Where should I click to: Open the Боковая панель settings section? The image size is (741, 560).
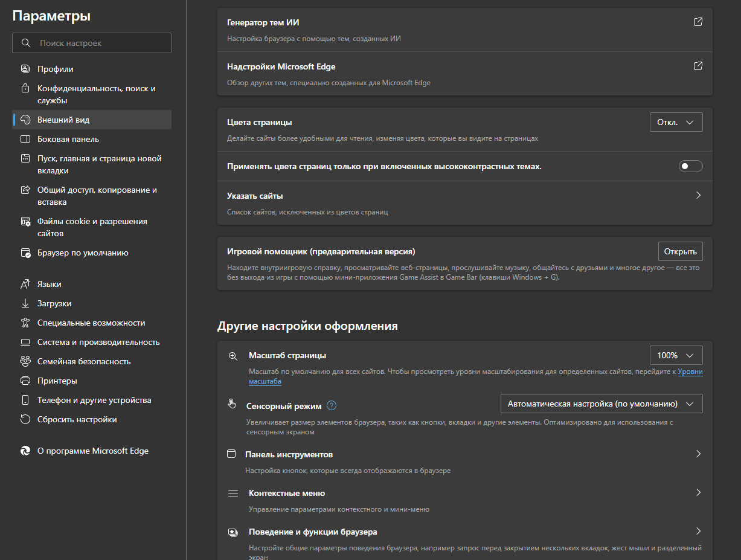pyautogui.click(x=68, y=139)
